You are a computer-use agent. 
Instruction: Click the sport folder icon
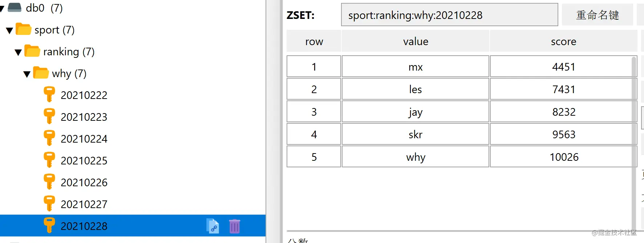24,29
